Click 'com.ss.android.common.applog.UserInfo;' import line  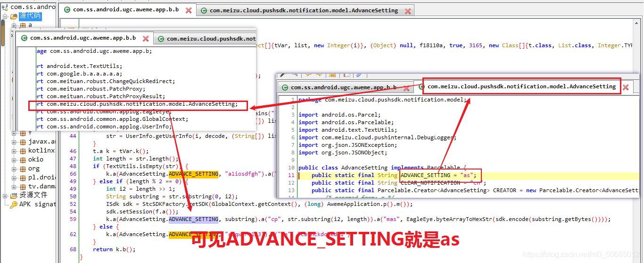point(110,127)
